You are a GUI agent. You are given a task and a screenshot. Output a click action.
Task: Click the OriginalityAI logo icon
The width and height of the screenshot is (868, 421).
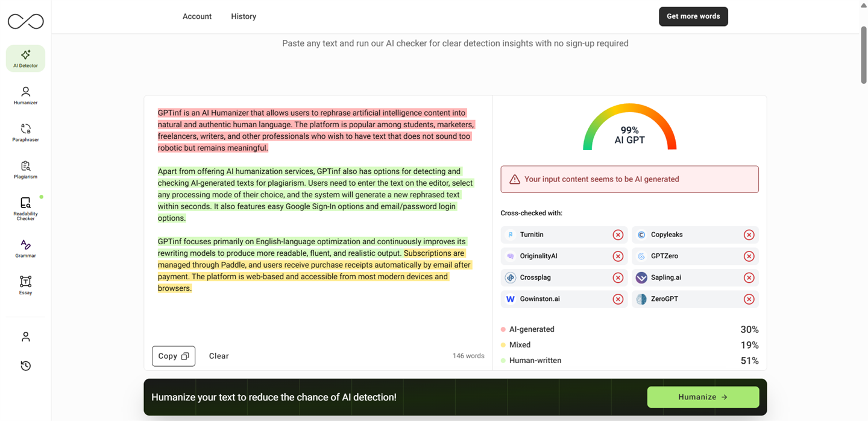point(511,256)
